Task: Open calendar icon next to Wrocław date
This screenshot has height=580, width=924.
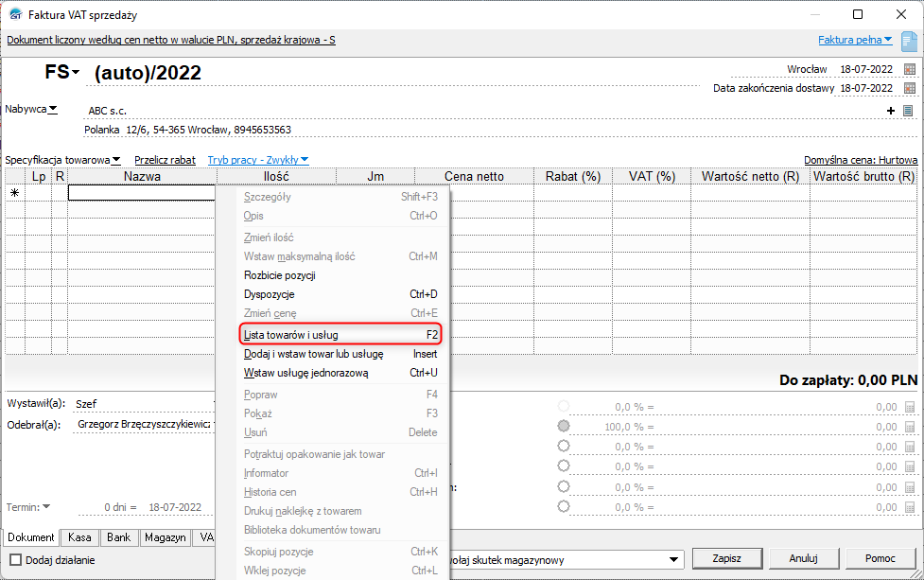Action: click(x=909, y=70)
